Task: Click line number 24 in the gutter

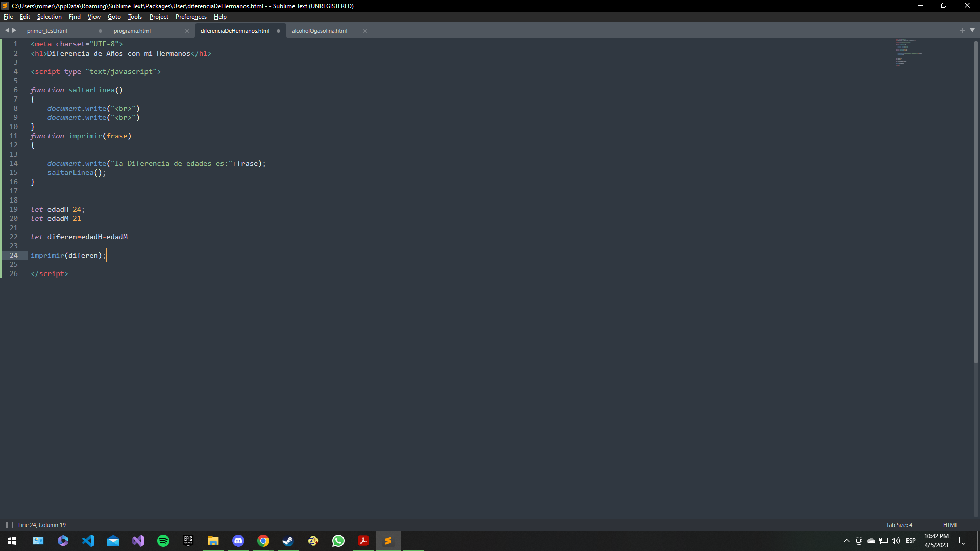Action: 13,255
